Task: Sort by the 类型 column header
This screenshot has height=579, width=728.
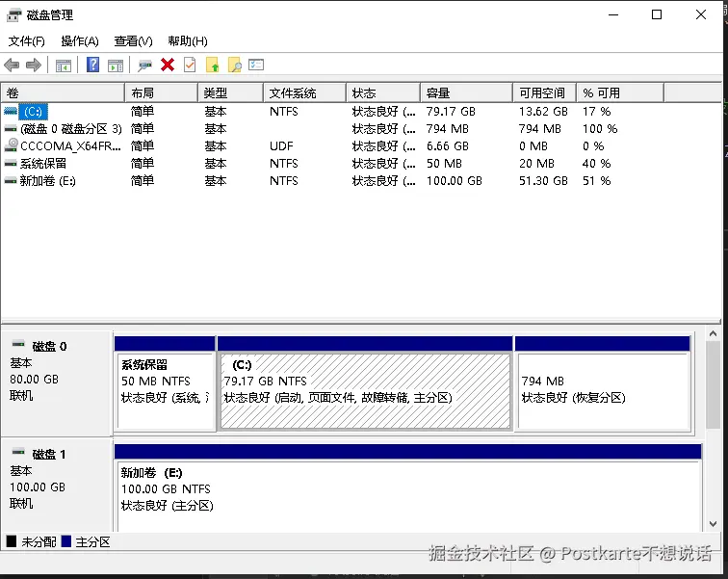Action: pyautogui.click(x=231, y=92)
